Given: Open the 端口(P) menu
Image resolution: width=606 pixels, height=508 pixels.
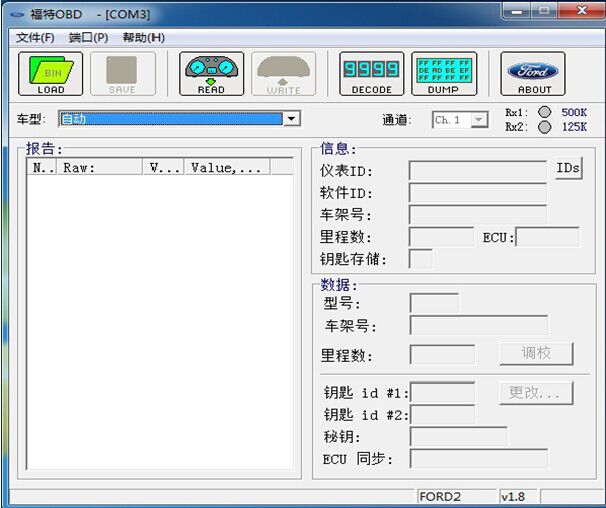Looking at the screenshot, I should click(88, 37).
